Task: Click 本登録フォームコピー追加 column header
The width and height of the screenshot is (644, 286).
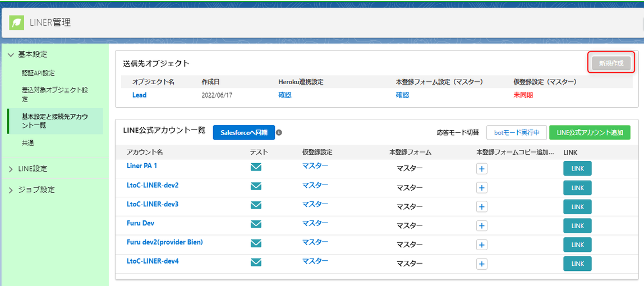Action: 516,152
